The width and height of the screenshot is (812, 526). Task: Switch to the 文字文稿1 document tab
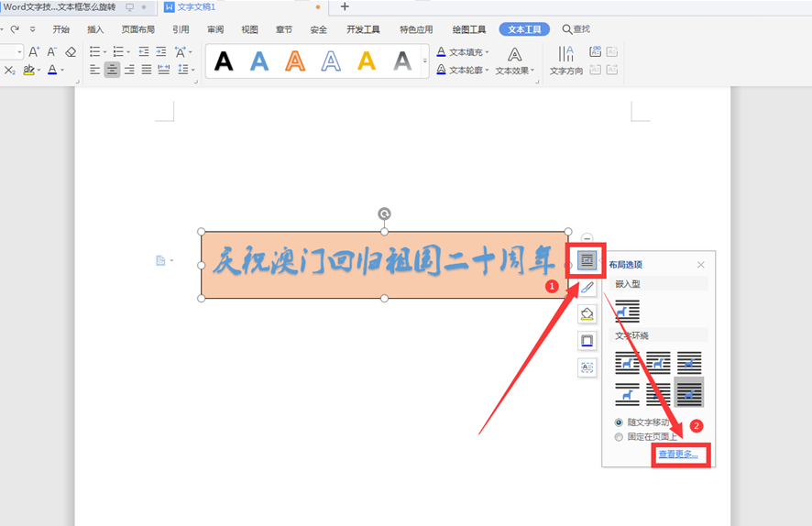196,7
